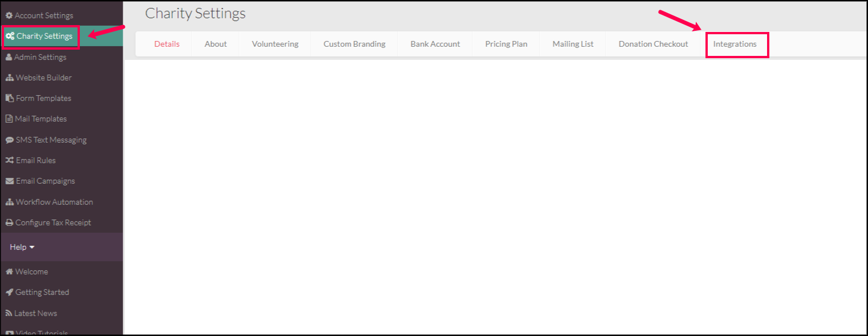The width and height of the screenshot is (868, 336).
Task: Click the printer icon beside Configure Tax Receipt
Action: coord(10,222)
